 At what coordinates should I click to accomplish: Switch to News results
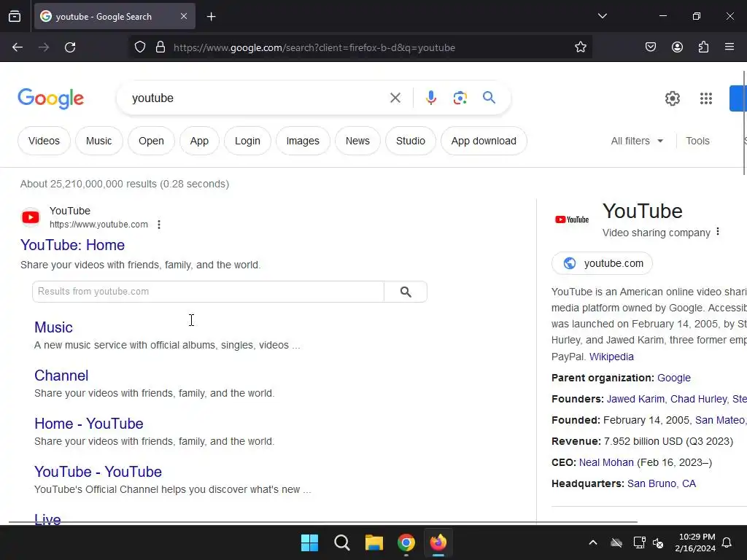pyautogui.click(x=357, y=141)
